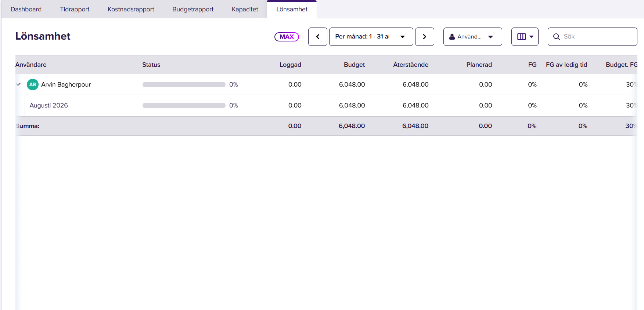Open the Per månad period dropdown

(371, 37)
